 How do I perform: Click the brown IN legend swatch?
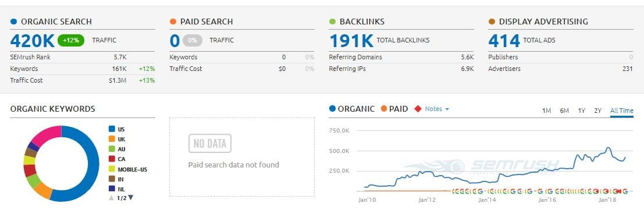(112, 179)
